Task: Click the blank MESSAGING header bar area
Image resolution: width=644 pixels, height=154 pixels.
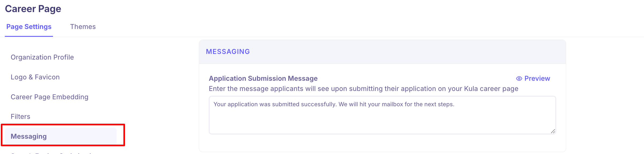Action: [x=401, y=52]
